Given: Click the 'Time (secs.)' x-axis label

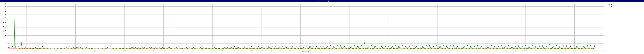Looking at the screenshot, I should [305, 52].
